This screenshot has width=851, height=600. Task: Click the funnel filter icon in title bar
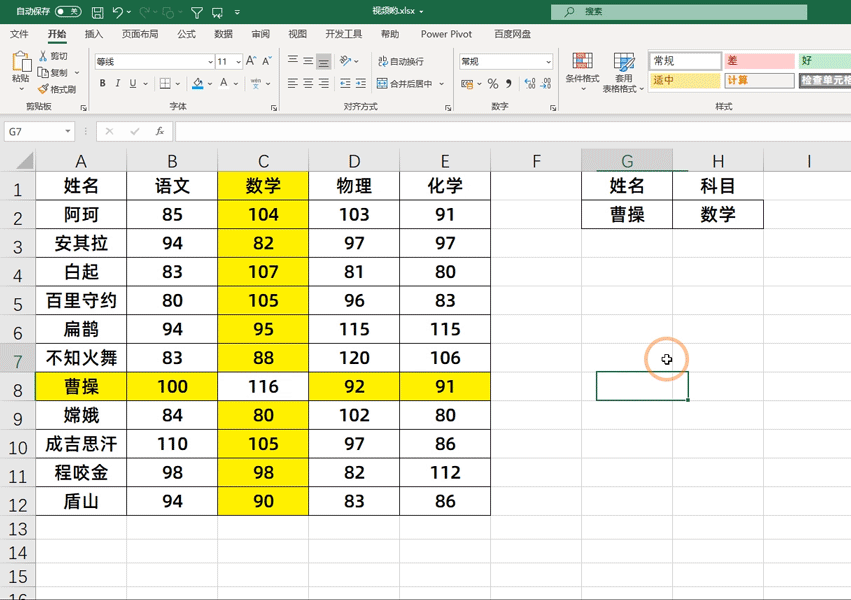pos(197,12)
